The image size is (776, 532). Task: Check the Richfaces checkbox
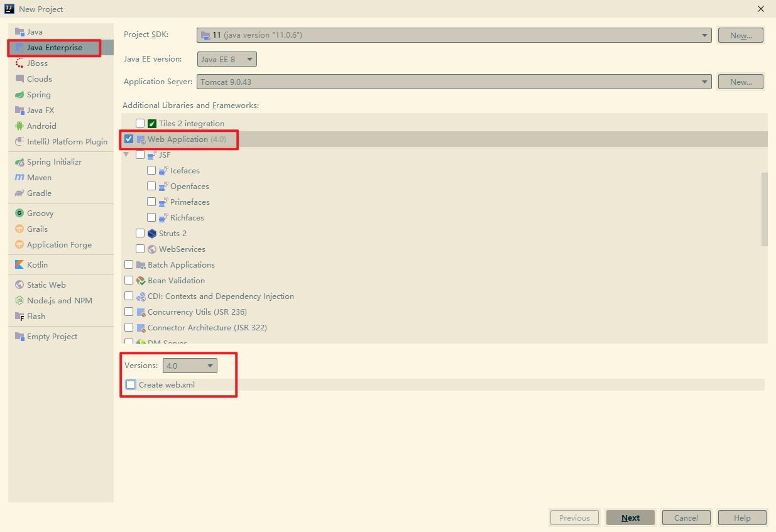(x=151, y=217)
